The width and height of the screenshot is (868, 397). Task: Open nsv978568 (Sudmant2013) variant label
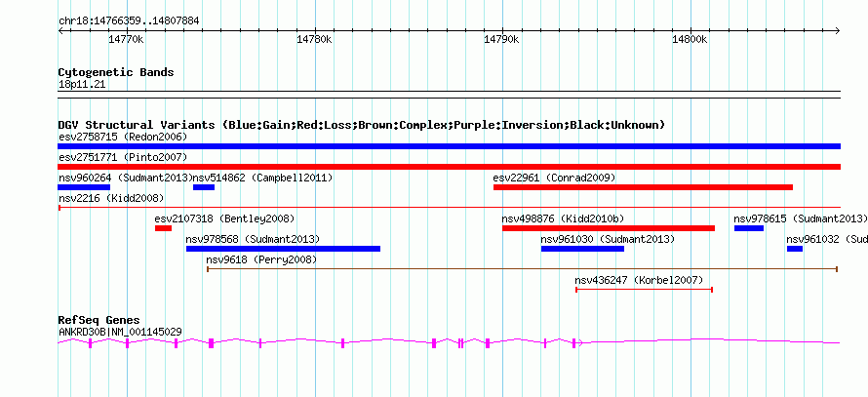point(253,239)
